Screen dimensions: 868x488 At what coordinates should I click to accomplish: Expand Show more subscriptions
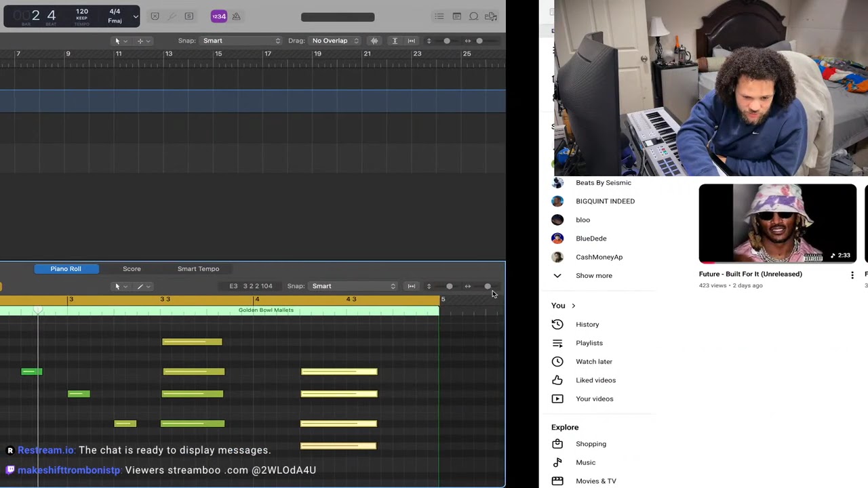click(593, 276)
